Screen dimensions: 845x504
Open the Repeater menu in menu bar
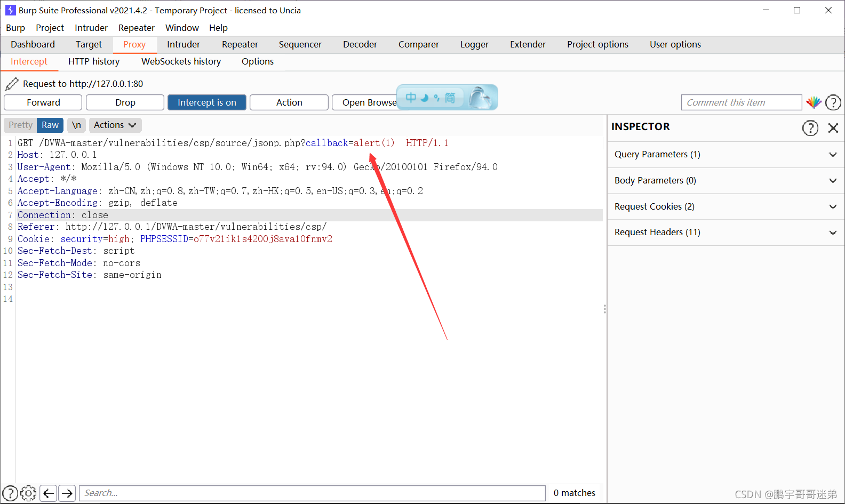pyautogui.click(x=137, y=28)
